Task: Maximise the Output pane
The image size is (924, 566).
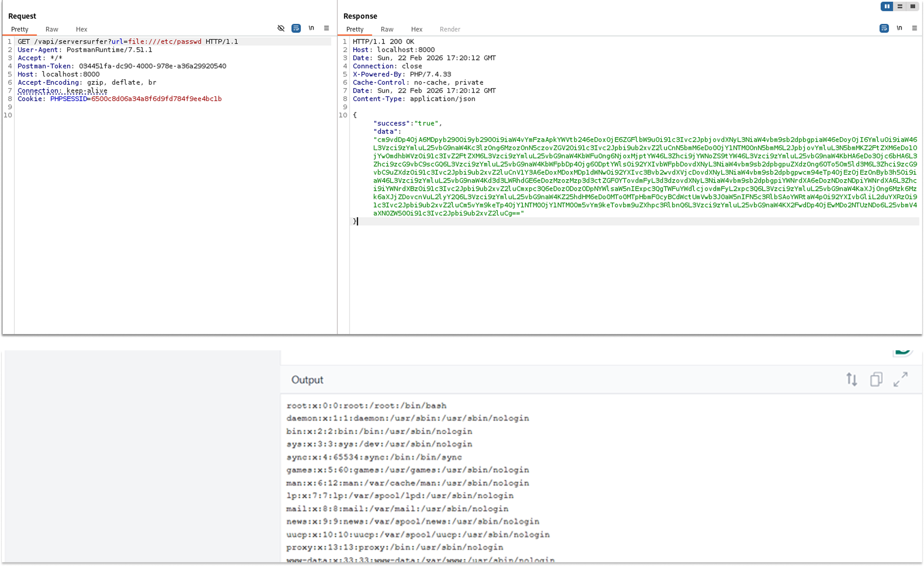Action: click(901, 380)
